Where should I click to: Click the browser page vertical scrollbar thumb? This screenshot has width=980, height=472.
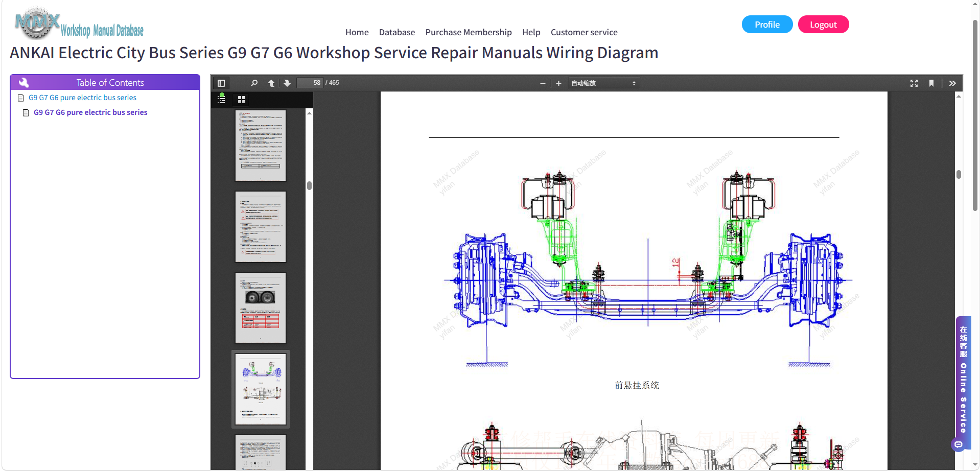click(x=975, y=115)
